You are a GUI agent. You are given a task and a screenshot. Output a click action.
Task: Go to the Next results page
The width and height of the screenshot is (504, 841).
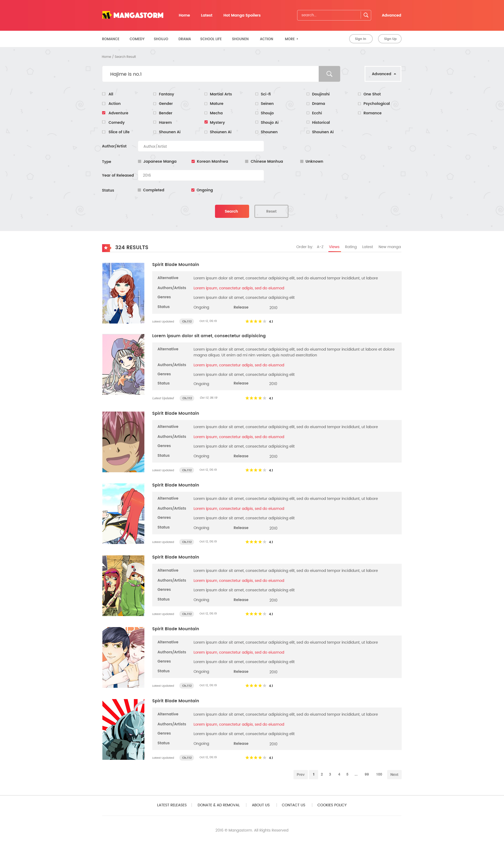point(394,774)
